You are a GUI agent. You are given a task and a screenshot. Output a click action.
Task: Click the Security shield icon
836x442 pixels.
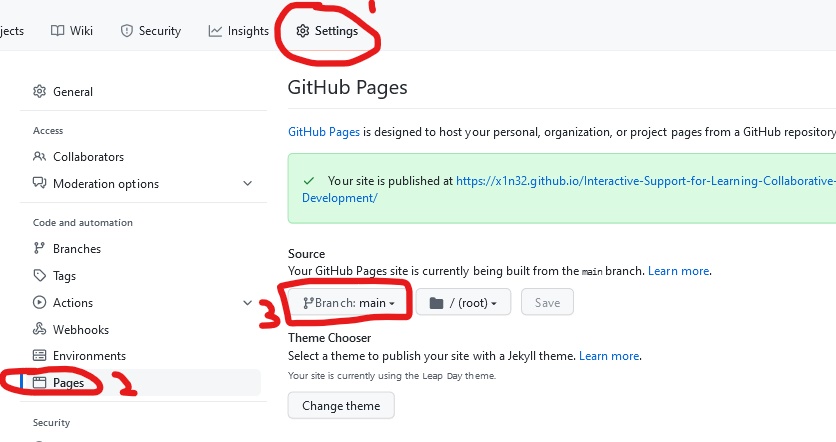click(x=126, y=31)
